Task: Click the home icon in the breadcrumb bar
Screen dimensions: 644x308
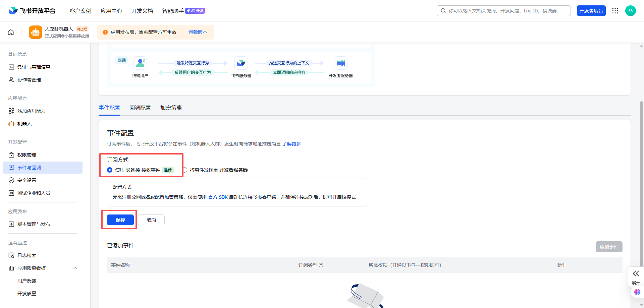Action: click(11, 32)
